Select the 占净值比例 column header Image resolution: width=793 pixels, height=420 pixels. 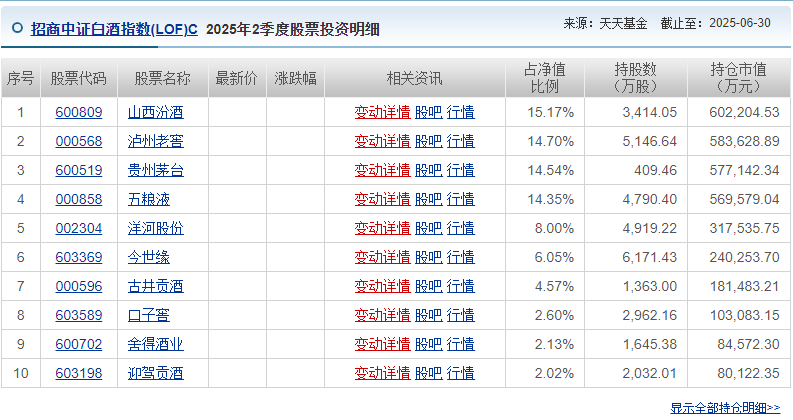click(545, 78)
